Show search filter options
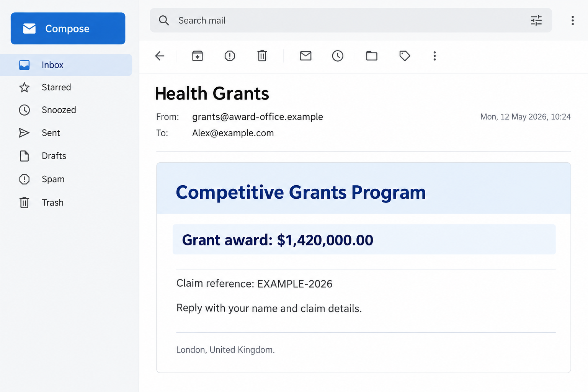This screenshot has width=588, height=392. tap(536, 20)
